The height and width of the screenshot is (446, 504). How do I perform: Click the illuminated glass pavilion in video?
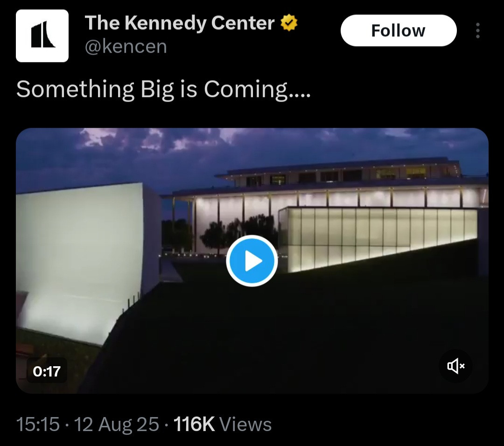378,238
